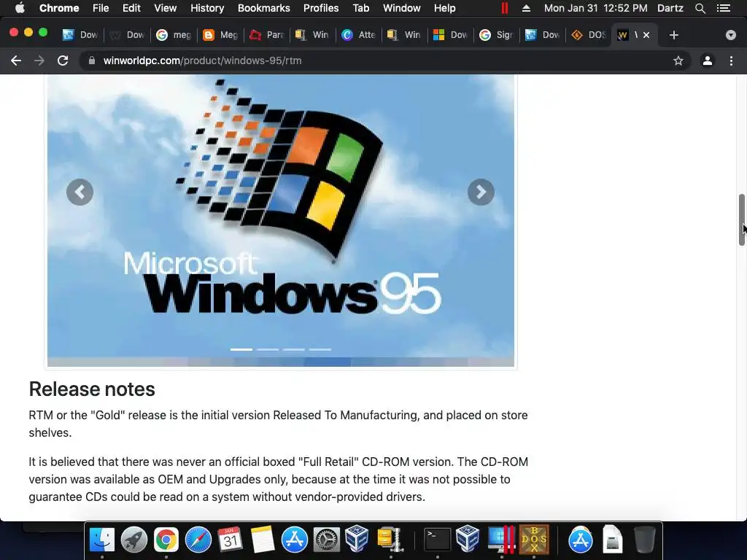Viewport: 747px width, 560px height.
Task: Open the date and time display
Action: point(595,8)
